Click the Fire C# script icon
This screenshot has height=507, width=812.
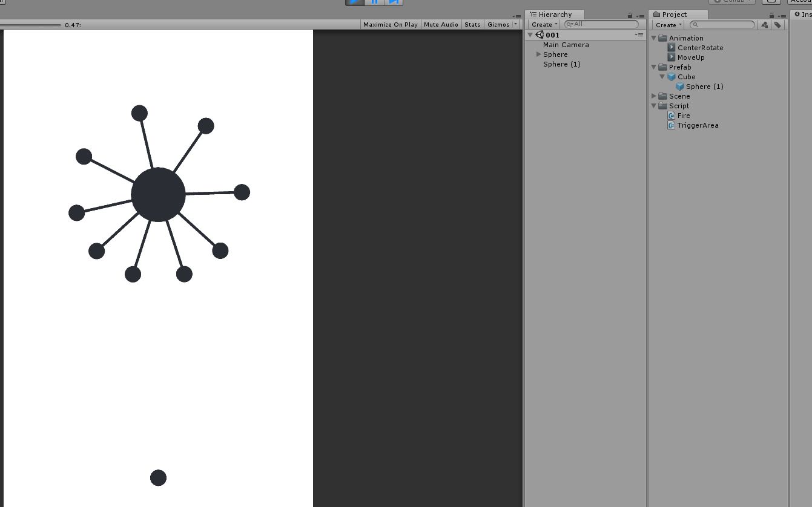[672, 116]
